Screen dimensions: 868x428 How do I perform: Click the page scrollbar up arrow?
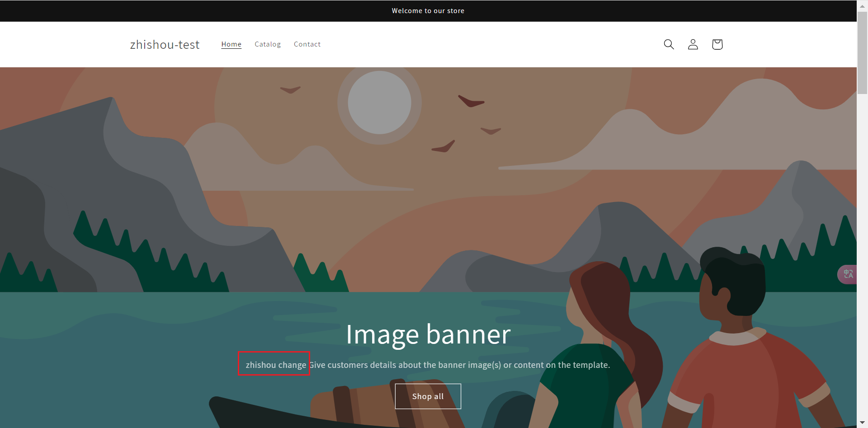(x=863, y=5)
